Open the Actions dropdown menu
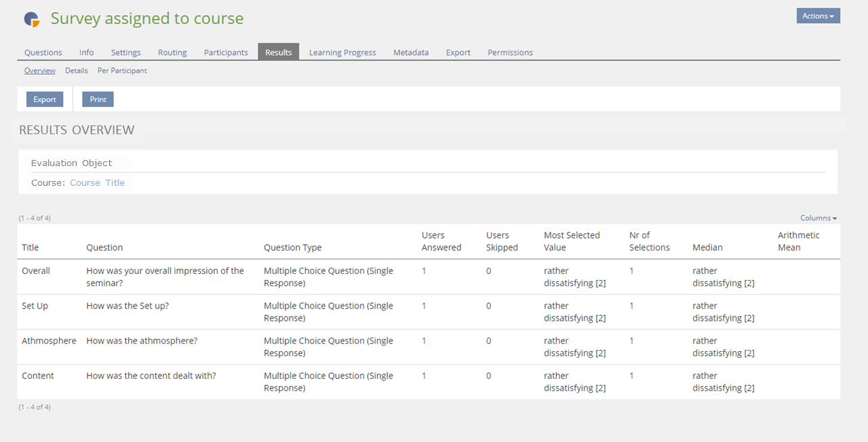Screen dimensions: 868x442 click(818, 16)
